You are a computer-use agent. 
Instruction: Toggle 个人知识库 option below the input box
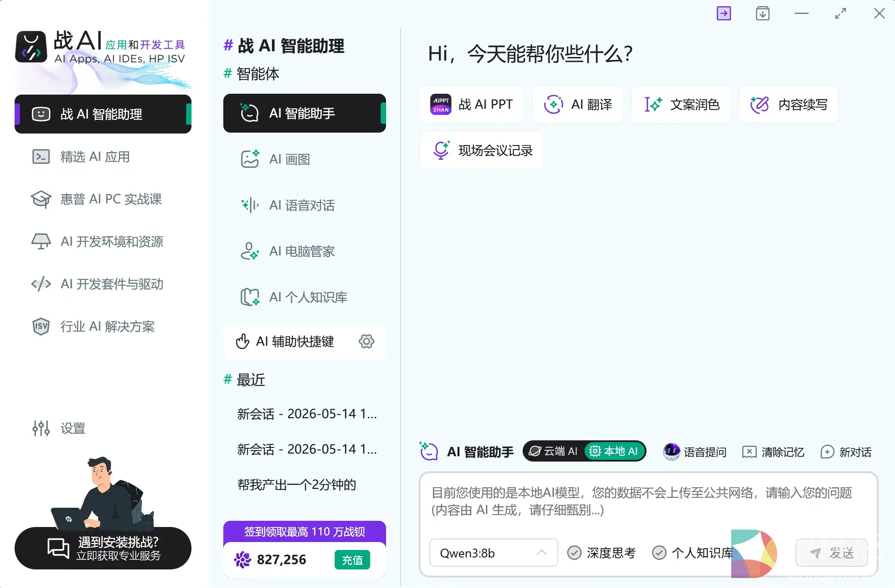(x=692, y=553)
